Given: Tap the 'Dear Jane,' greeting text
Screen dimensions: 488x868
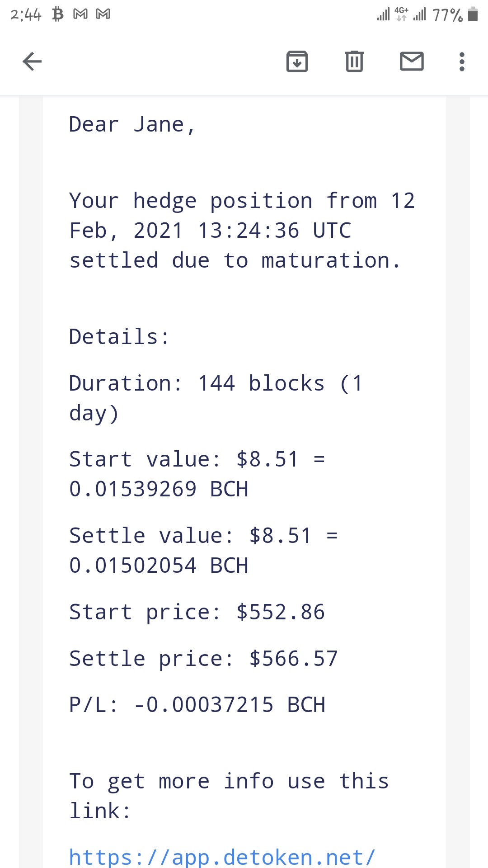Looking at the screenshot, I should [x=132, y=124].
